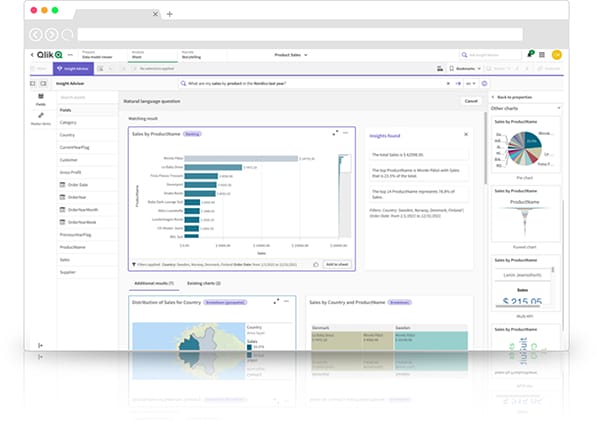The height and width of the screenshot is (429, 596).
Task: Click the Ask Insight Advisor search field
Action: coord(490,55)
